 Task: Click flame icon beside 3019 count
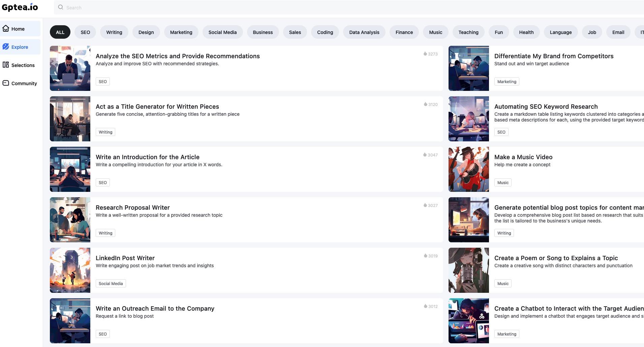coord(425,256)
